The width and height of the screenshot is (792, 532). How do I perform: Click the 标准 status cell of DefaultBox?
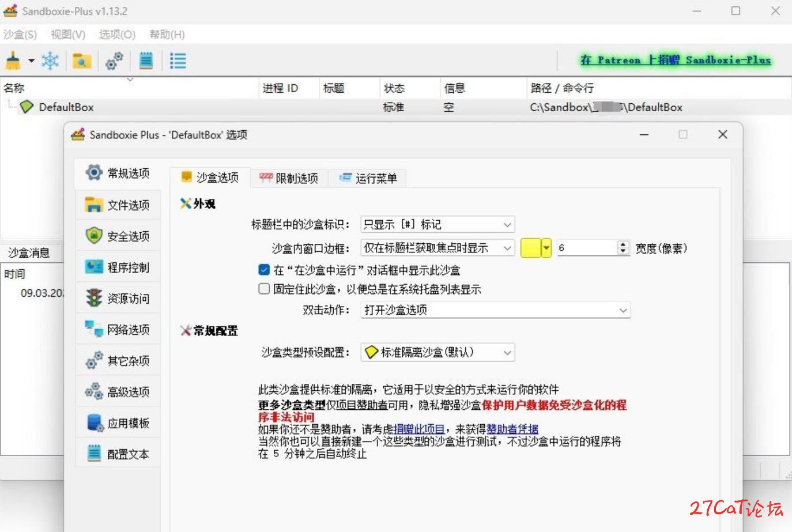coord(394,107)
